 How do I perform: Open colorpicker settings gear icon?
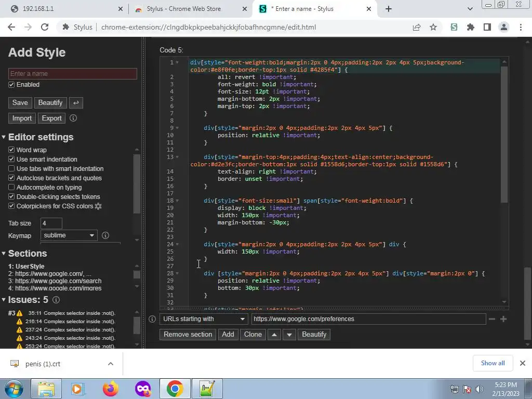click(x=98, y=206)
